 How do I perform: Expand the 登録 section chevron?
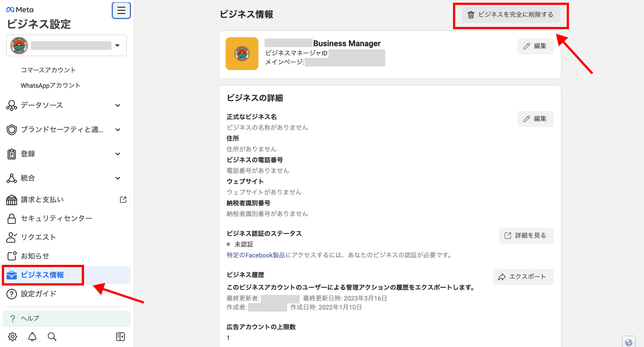(x=118, y=154)
